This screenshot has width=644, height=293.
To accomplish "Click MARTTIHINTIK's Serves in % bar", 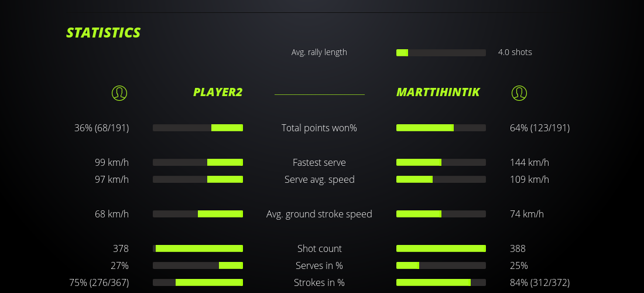I will point(441,265).
